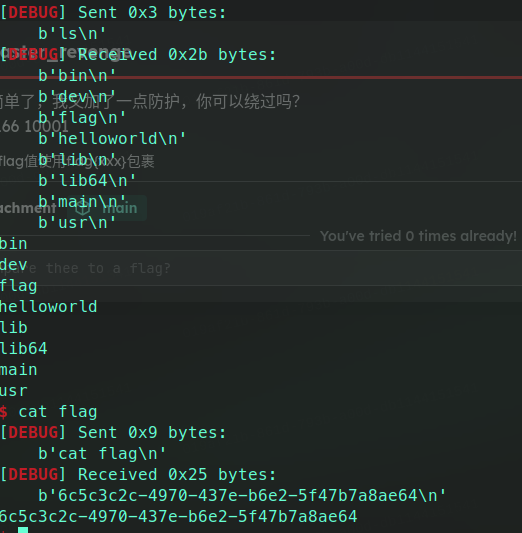Click the b'bin\n' output line

tap(77, 75)
